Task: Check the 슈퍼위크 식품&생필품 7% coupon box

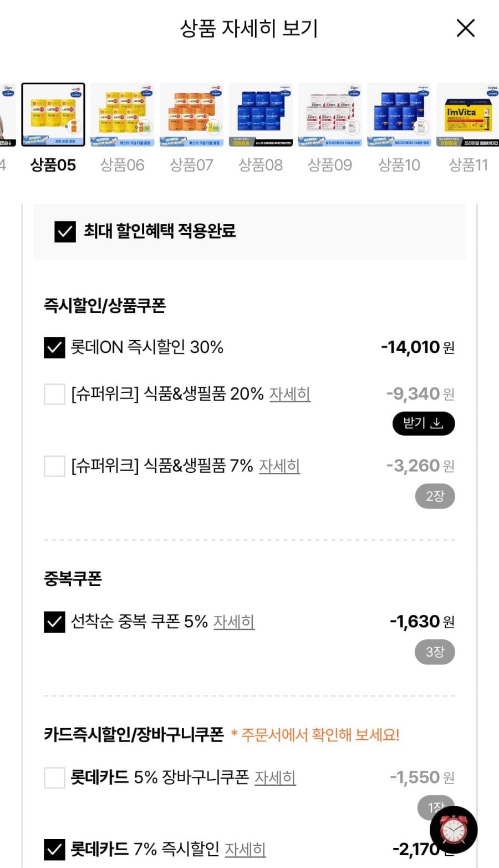Action: (x=54, y=466)
